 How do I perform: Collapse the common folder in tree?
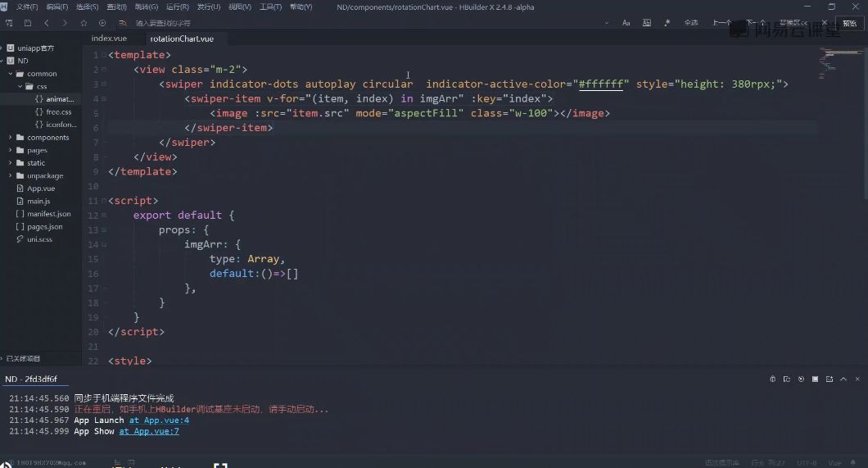click(10, 74)
